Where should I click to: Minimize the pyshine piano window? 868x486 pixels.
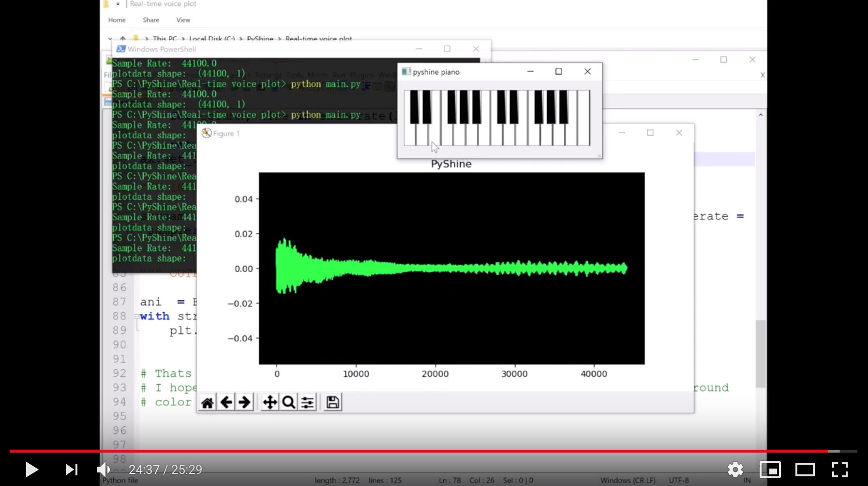click(x=530, y=72)
